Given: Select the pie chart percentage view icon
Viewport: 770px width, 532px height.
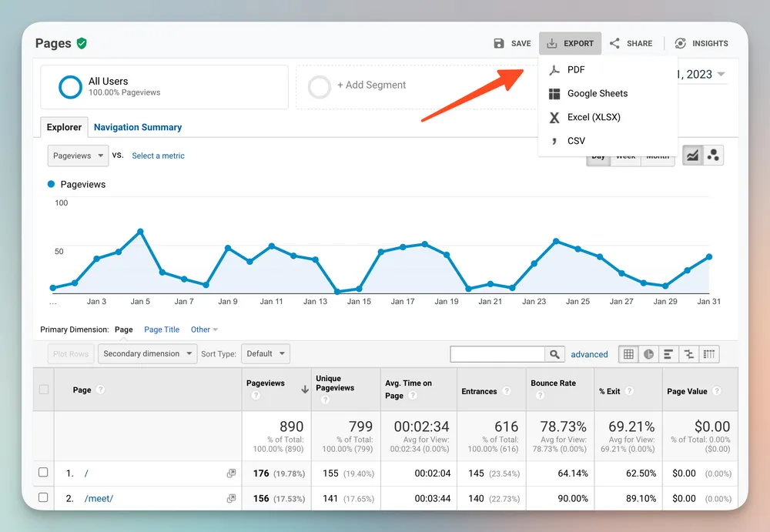Looking at the screenshot, I should [648, 354].
